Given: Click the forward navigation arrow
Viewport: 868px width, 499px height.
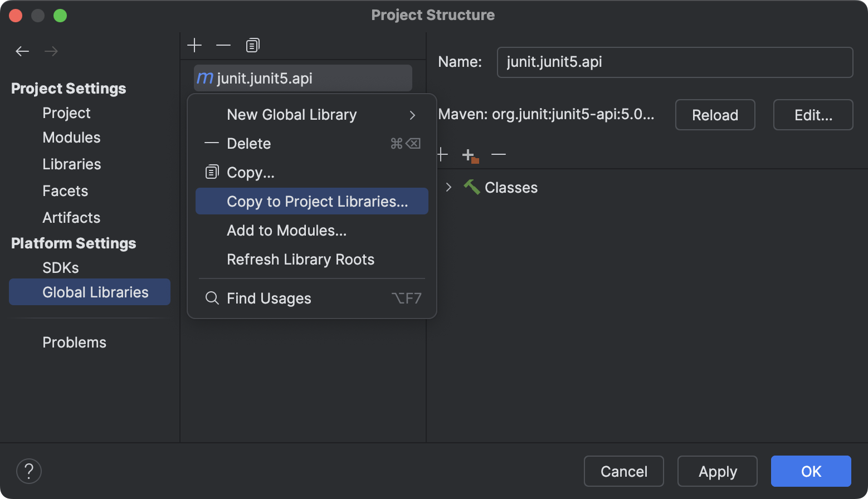Looking at the screenshot, I should pyautogui.click(x=51, y=51).
